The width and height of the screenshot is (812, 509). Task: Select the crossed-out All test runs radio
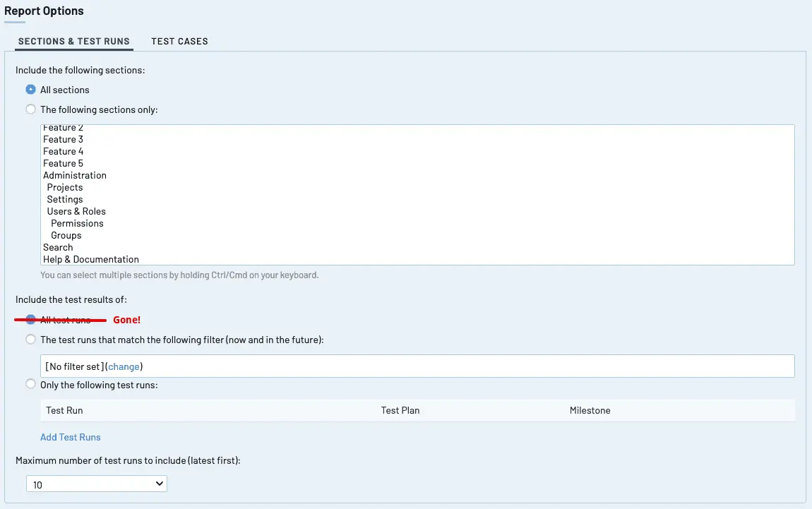pyautogui.click(x=30, y=320)
